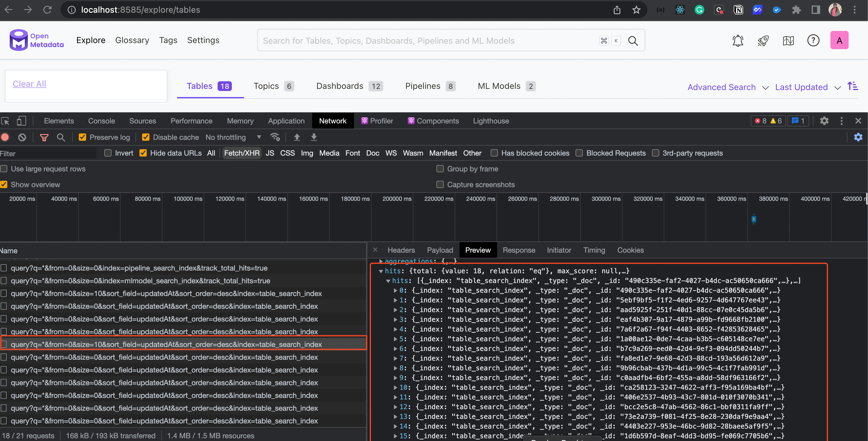868x441 pixels.
Task: Start/stop network recording with the record icon
Action: [5, 137]
